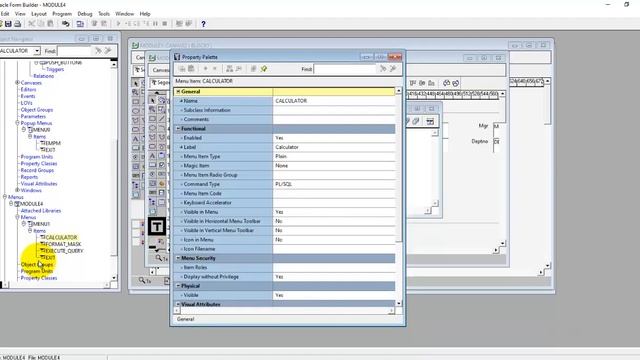The height and width of the screenshot is (360, 640).
Task: Open the Window menu
Action: pyautogui.click(x=124, y=13)
